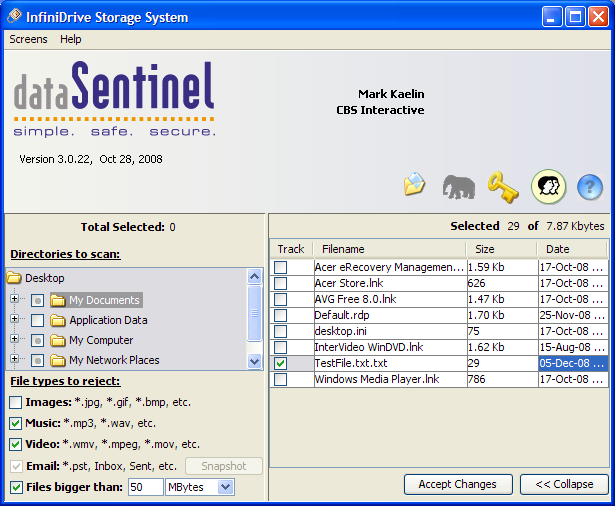
Task: Select the Windows Media Player.lnk filename
Action: [377, 379]
